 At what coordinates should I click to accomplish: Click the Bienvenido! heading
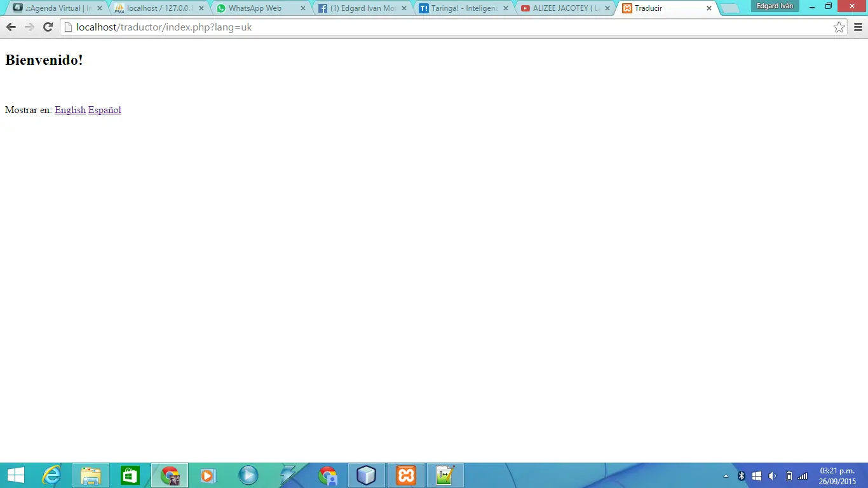click(44, 60)
